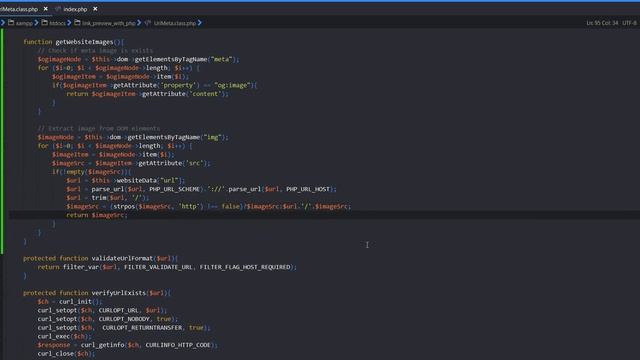
Task: Click the UTF-8 encoding indicator
Action: [x=630, y=23]
